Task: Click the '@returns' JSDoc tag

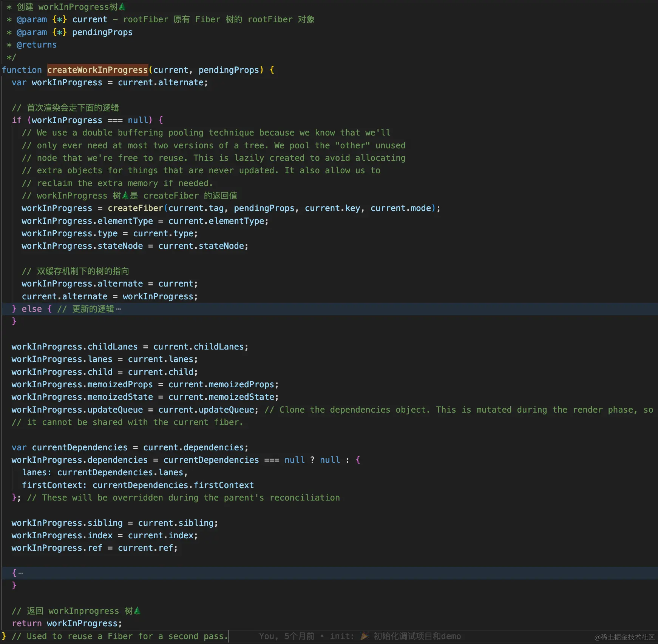Action: coord(37,45)
